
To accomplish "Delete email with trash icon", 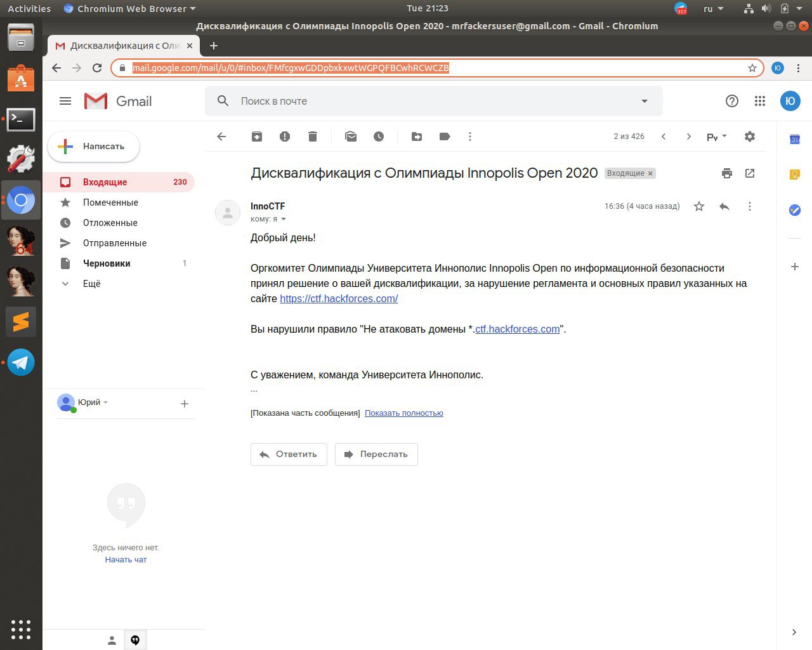I will [313, 136].
